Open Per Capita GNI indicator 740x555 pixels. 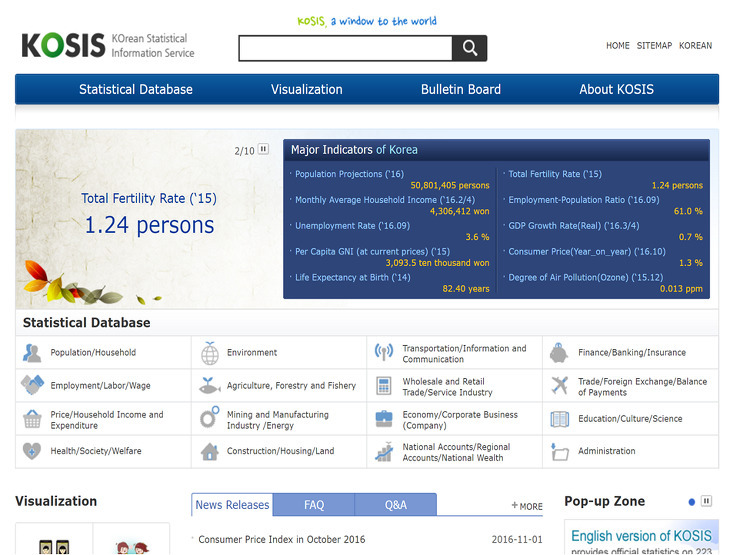pyautogui.click(x=372, y=252)
